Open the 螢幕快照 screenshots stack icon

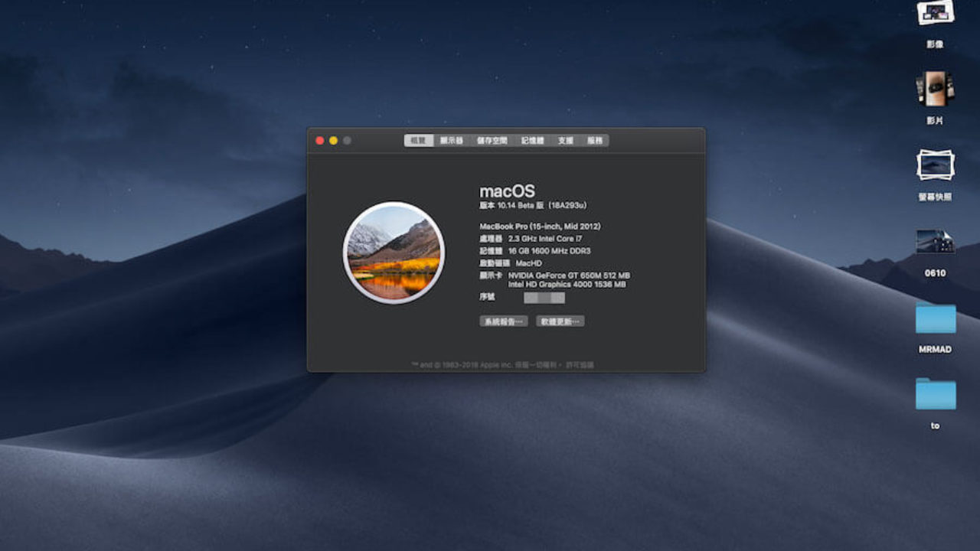(935, 165)
